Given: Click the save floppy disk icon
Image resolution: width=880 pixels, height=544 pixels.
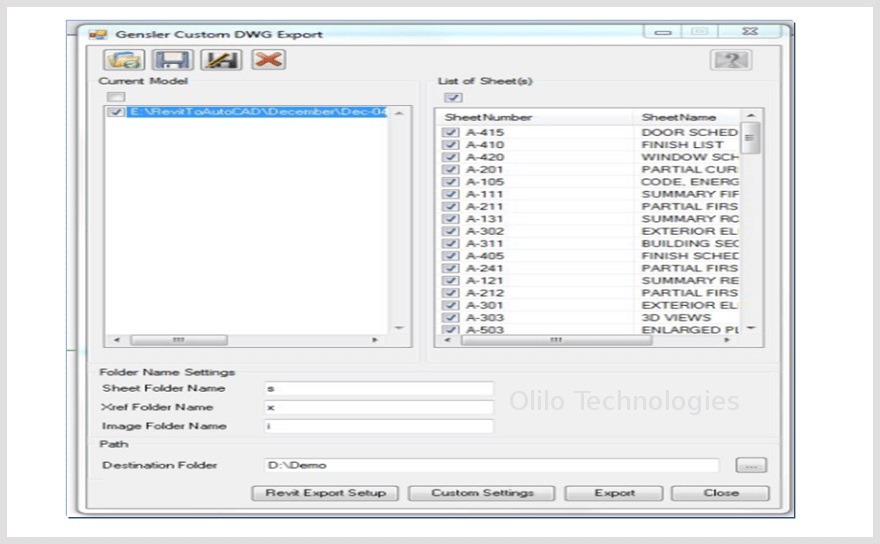Looking at the screenshot, I should pyautogui.click(x=173, y=60).
